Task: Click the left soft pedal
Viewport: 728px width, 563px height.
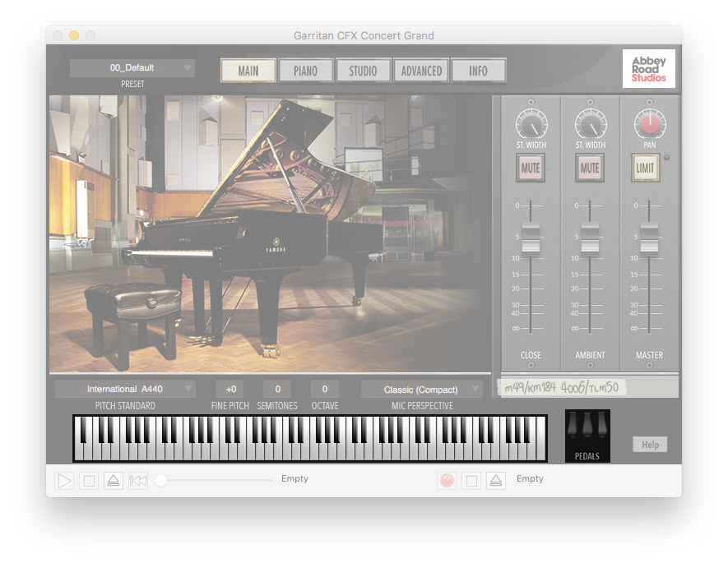Action: pos(573,426)
